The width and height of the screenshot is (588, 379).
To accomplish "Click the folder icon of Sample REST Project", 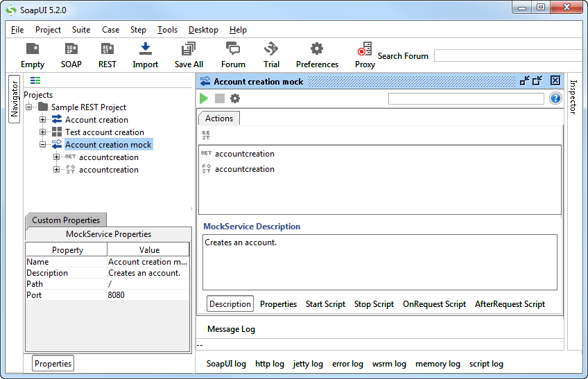I will 43,107.
